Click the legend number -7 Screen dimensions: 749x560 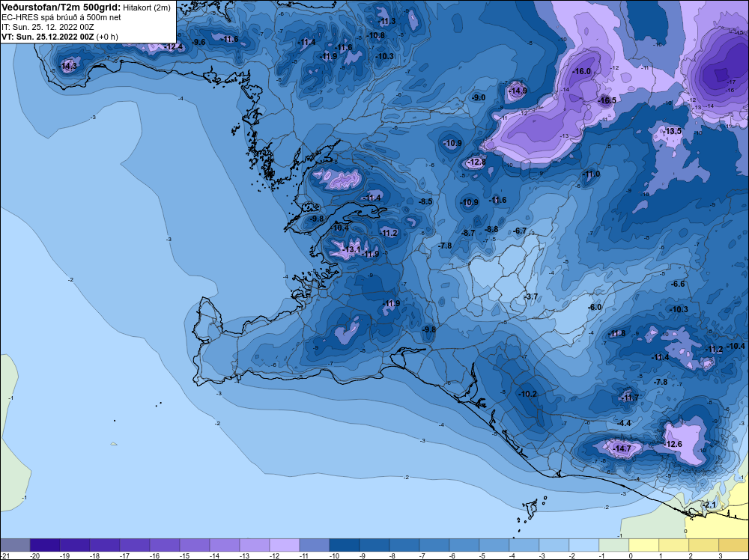coord(422,556)
